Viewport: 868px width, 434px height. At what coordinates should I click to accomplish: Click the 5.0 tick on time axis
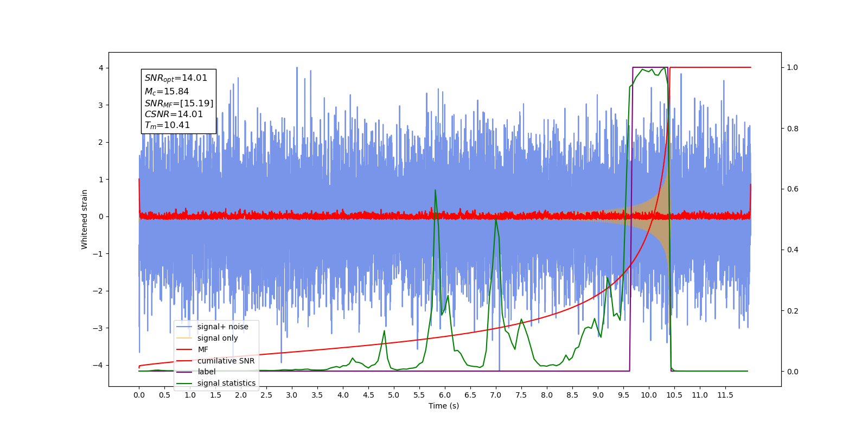coord(394,395)
